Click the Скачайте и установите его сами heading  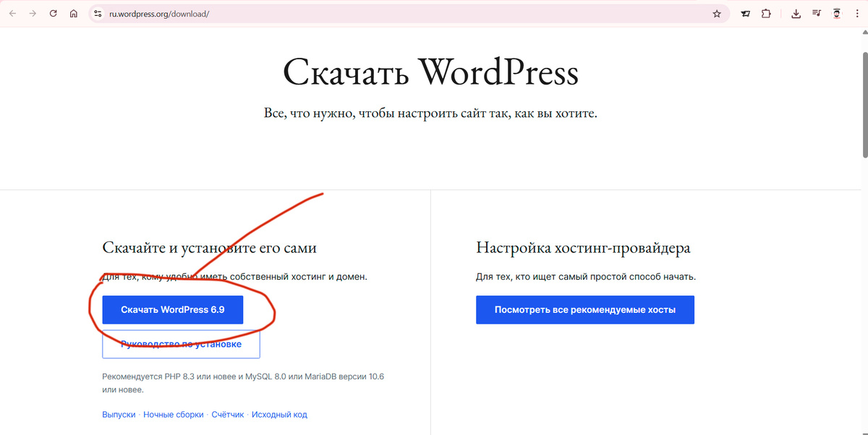(x=210, y=248)
